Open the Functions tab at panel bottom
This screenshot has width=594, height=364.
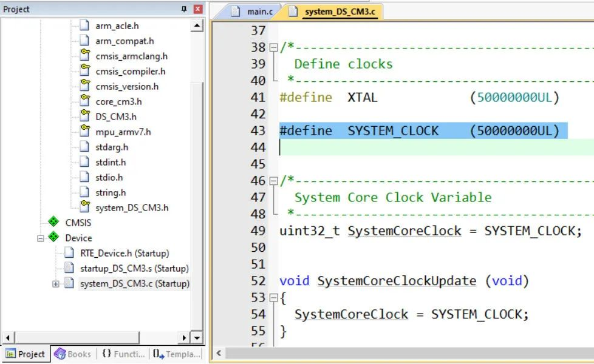(123, 354)
